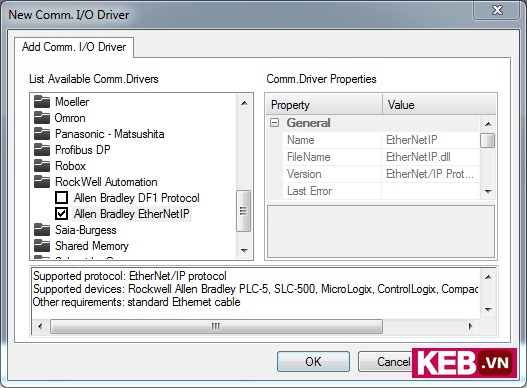Select the Omron driver entry

[x=70, y=118]
